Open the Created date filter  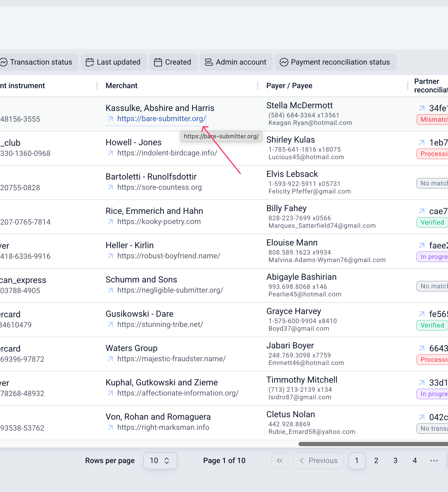click(x=173, y=62)
